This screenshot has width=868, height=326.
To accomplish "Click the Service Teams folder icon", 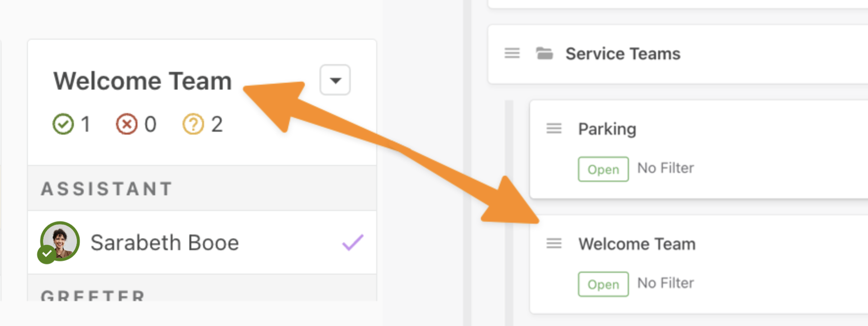I will [544, 53].
